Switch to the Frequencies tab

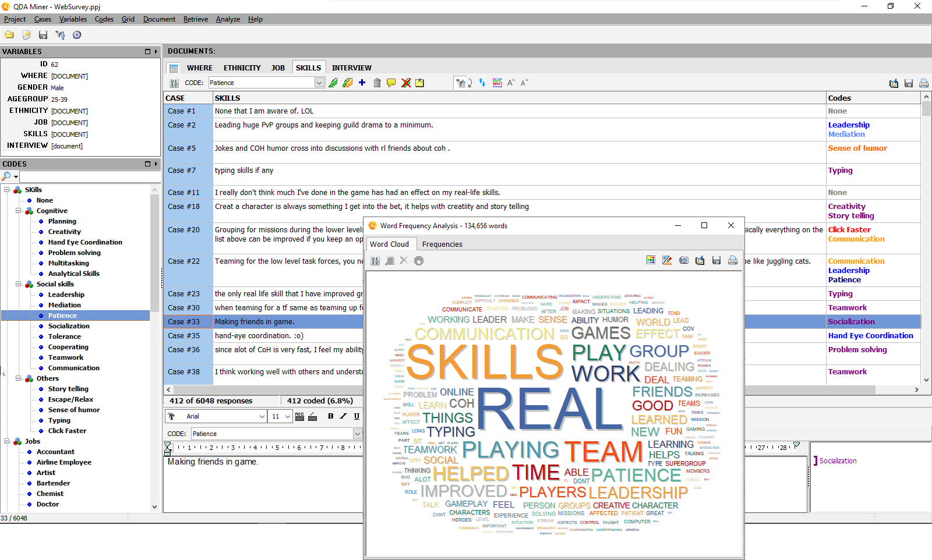point(442,244)
